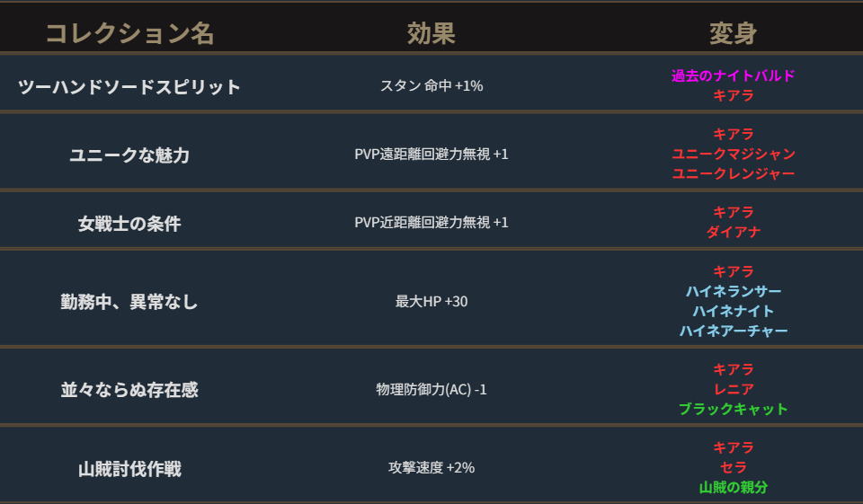Click the 攻撃速度 +2% effect text

[431, 468]
